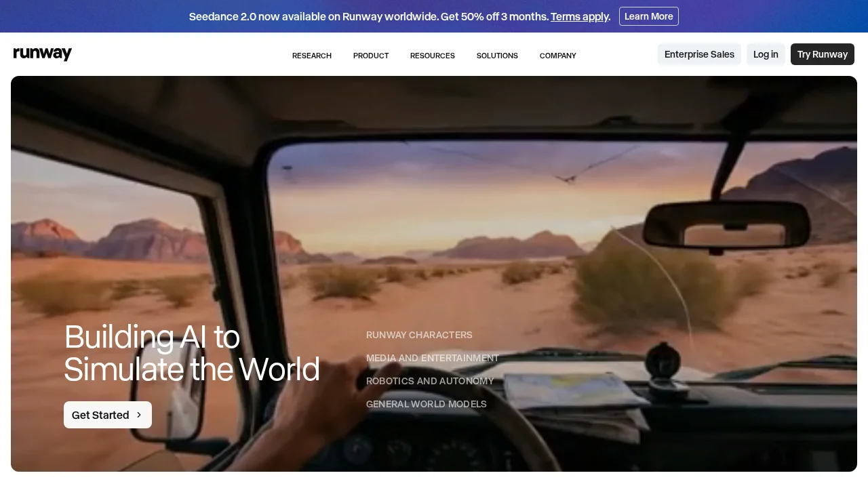Screen dimensions: 868x488
Task: Click the Enterprise Sales button
Action: (x=699, y=54)
